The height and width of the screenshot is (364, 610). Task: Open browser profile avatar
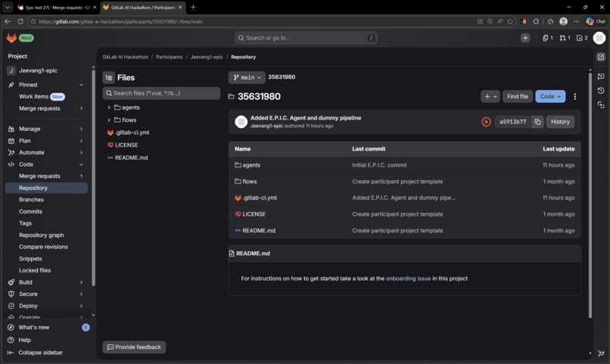tap(563, 21)
